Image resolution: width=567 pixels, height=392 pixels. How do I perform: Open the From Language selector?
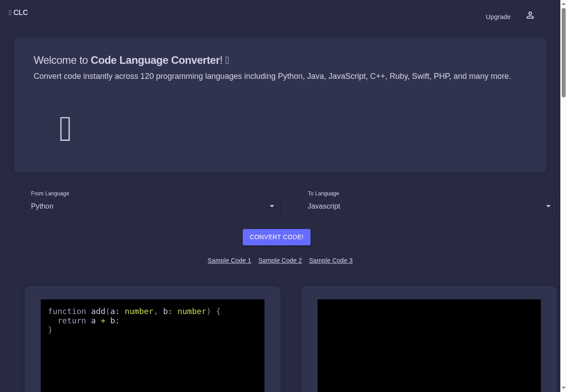coord(153,206)
